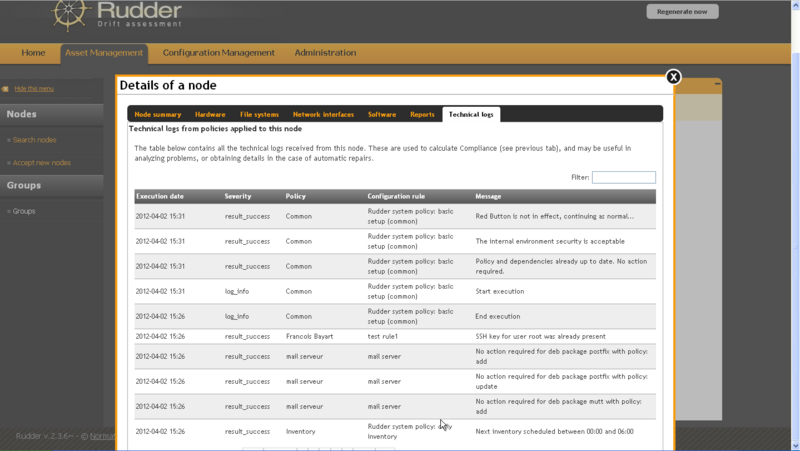
Task: Click the Groups section header
Action: (52, 186)
